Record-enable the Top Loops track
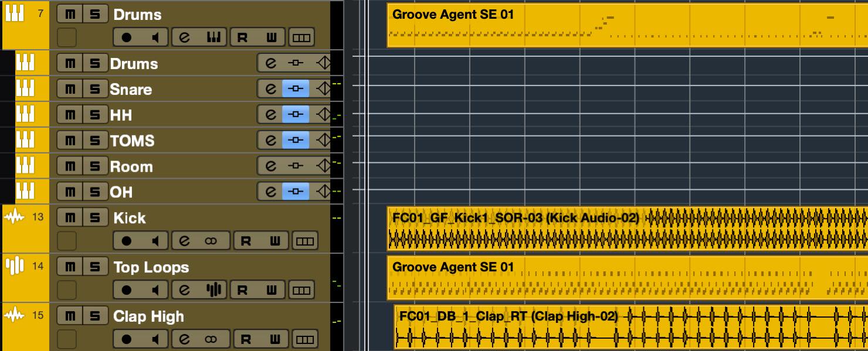868x351 pixels. tap(127, 290)
